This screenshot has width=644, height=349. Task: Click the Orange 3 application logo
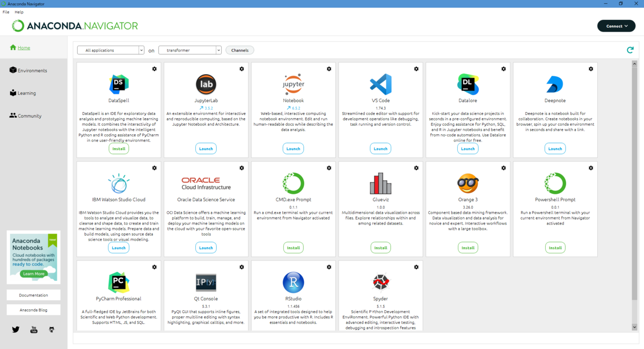tap(468, 184)
